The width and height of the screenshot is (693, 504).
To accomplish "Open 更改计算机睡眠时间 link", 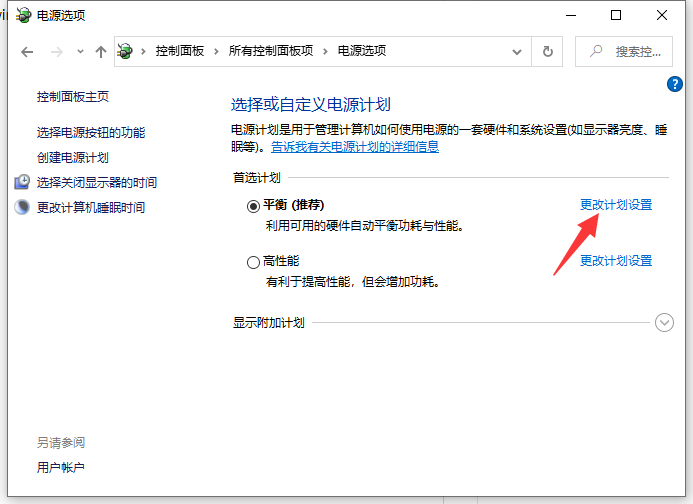I will coord(91,207).
